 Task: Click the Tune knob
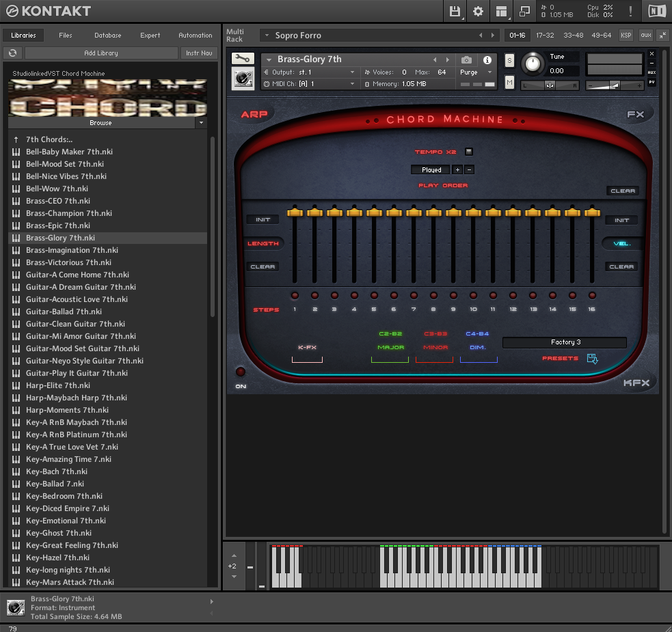(x=533, y=64)
